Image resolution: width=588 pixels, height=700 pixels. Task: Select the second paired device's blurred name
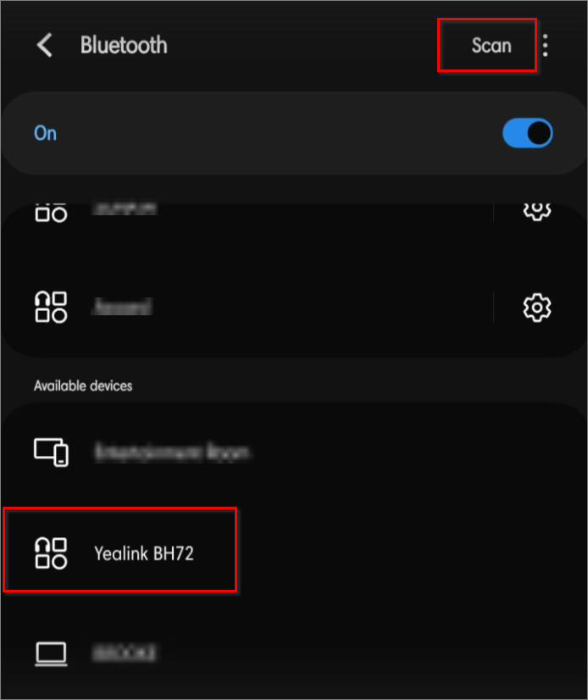(x=121, y=308)
